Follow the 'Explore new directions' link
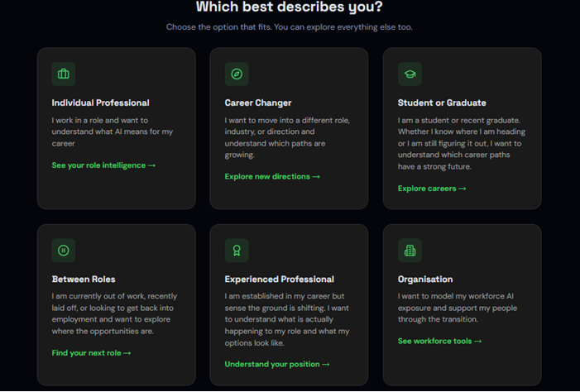This screenshot has height=392, width=580. coord(272,177)
